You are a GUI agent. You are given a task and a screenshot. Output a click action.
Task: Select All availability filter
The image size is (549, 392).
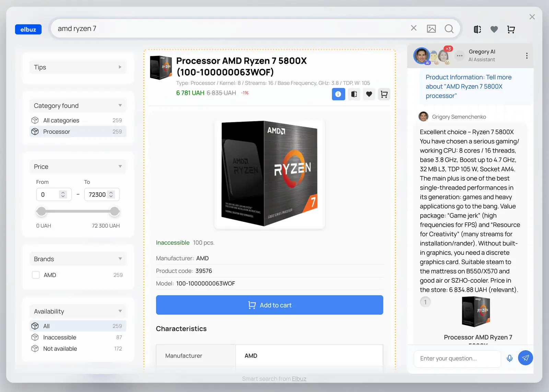click(x=78, y=326)
